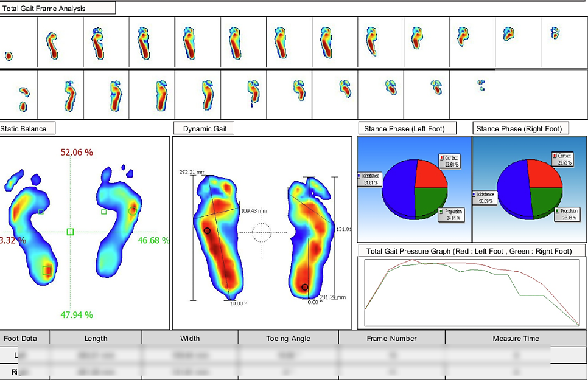Screen dimensions: 588x380
Task: Click the 10.00 ° toeing angle label
Action: coord(239,303)
